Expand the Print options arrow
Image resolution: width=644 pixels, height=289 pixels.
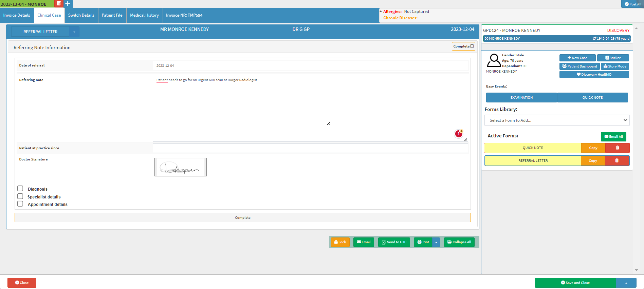point(436,242)
